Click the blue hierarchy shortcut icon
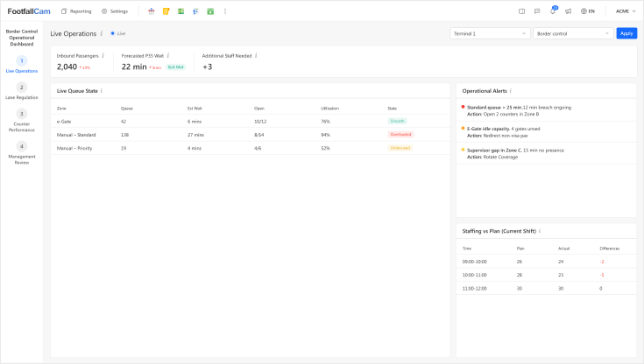 [195, 11]
